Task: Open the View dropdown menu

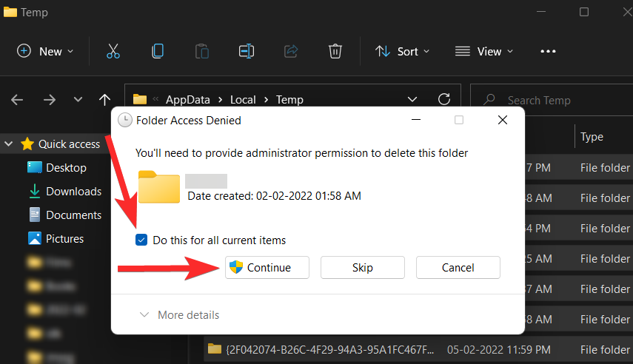Action: point(484,51)
